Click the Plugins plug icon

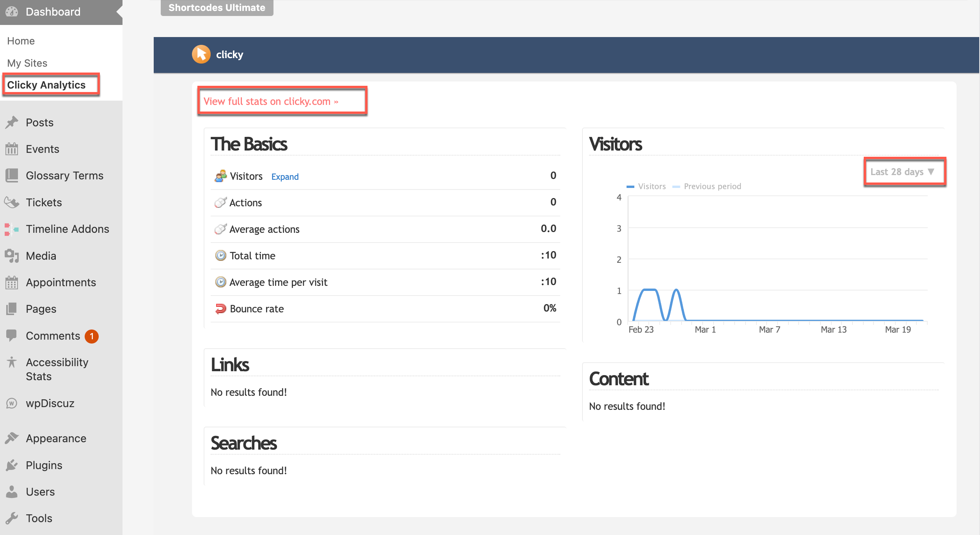coord(12,465)
